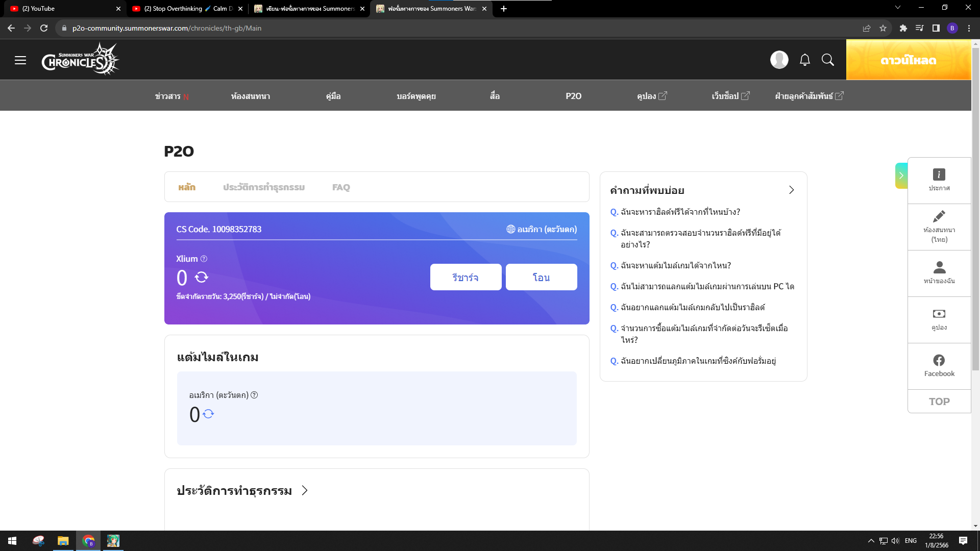The width and height of the screenshot is (980, 551).
Task: Click the yellow ดาวน์โหลด download button
Action: [909, 60]
